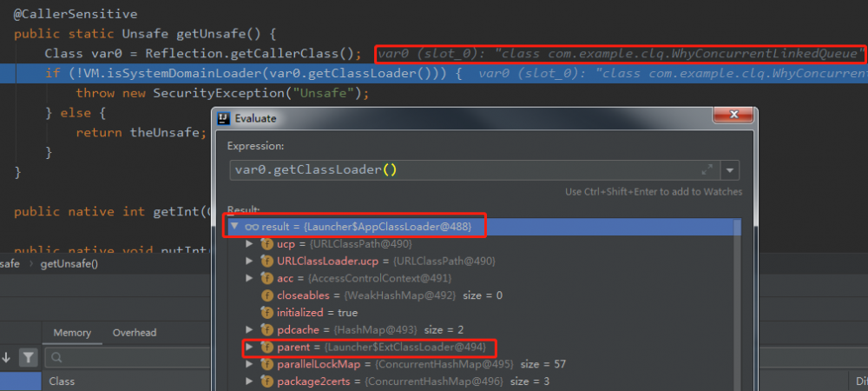Close the Evaluate dialog
This screenshot has height=391, width=868.
point(733,115)
